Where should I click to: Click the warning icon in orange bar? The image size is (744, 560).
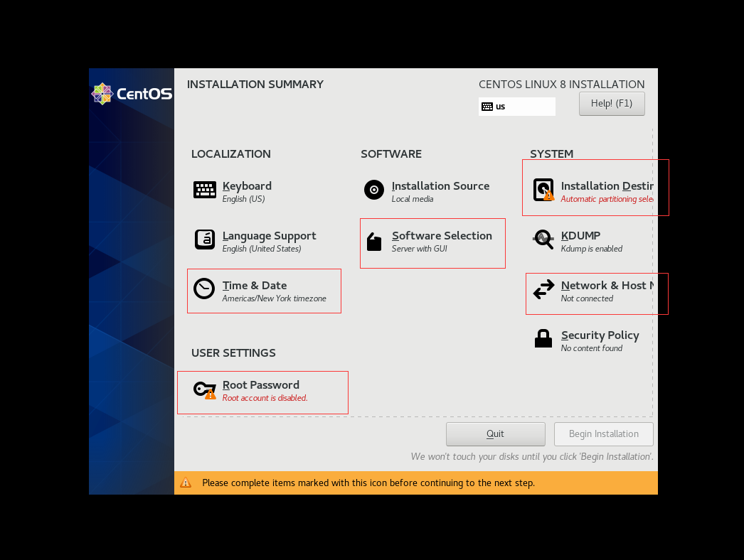[186, 483]
